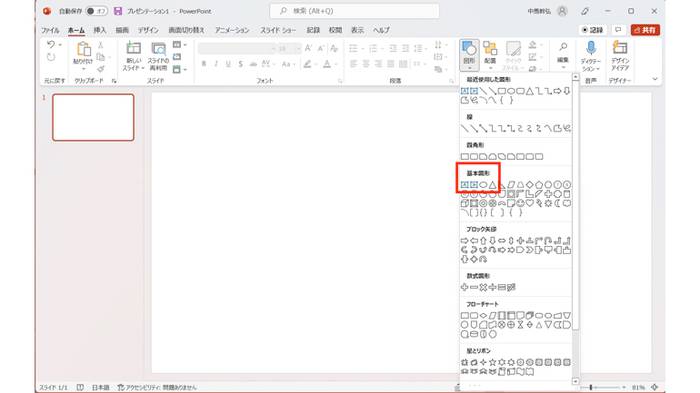This screenshot has height=393, width=700.
Task: Select the flowchart decision diamond shape
Action: pos(483,315)
